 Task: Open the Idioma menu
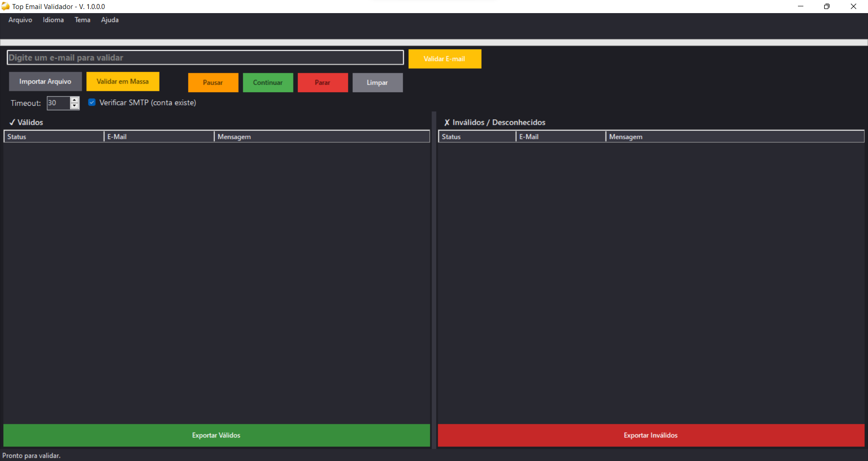[53, 20]
